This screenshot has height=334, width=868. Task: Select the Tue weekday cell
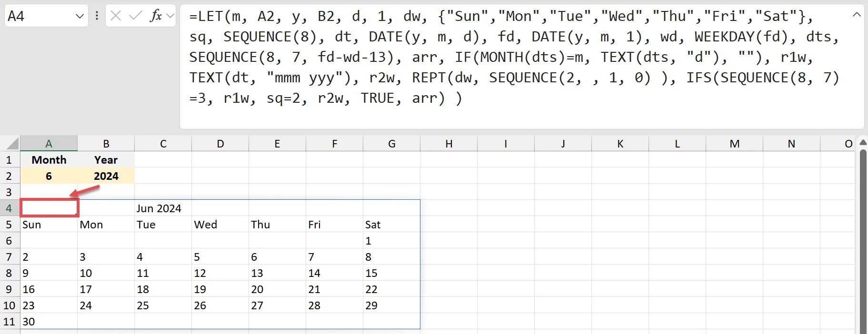tap(163, 225)
